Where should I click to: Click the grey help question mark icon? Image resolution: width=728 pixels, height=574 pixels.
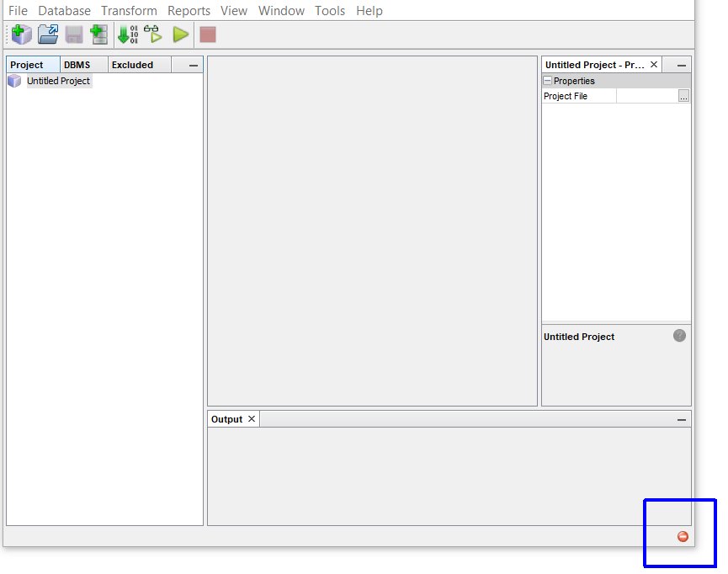(679, 335)
